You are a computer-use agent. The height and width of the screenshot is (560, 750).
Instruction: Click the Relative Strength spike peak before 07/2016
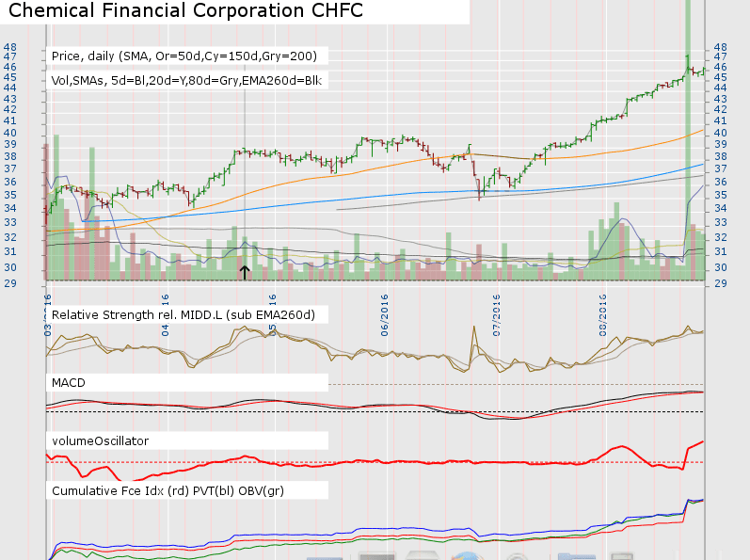coord(474,327)
